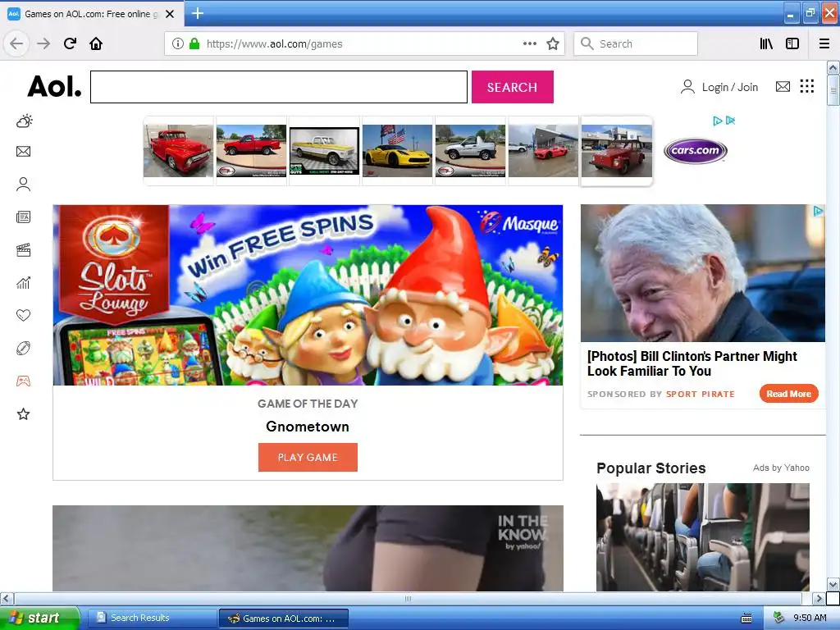Open the airplane cabin Popular Stories image
The width and height of the screenshot is (840, 630).
click(x=702, y=536)
